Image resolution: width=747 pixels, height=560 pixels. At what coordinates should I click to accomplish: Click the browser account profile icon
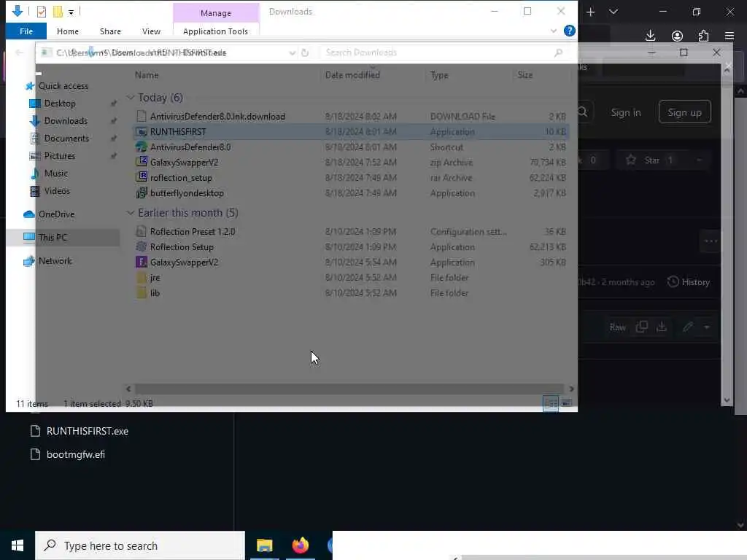[x=677, y=36]
